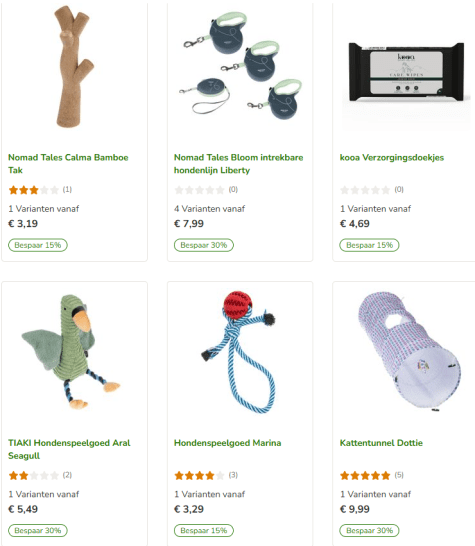Open the TIAKI Hondenspeelgoed Aral Seagull link
Image resolution: width=475 pixels, height=546 pixels.
click(x=69, y=449)
